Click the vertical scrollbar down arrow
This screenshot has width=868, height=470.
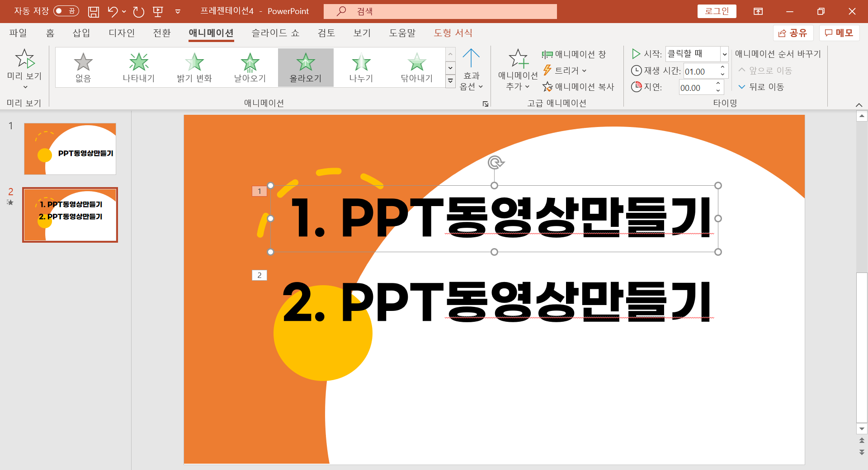tap(862, 428)
